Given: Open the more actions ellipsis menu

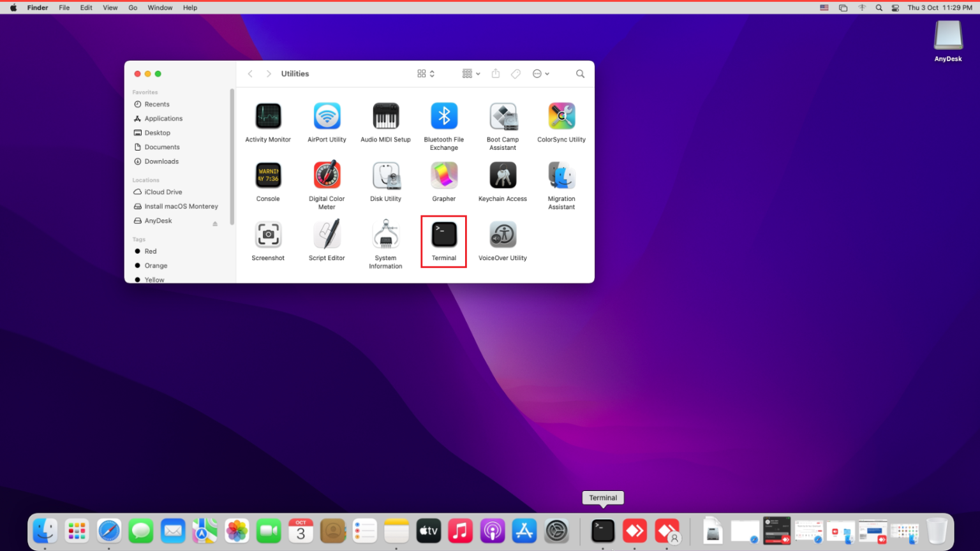Looking at the screenshot, I should click(x=540, y=73).
